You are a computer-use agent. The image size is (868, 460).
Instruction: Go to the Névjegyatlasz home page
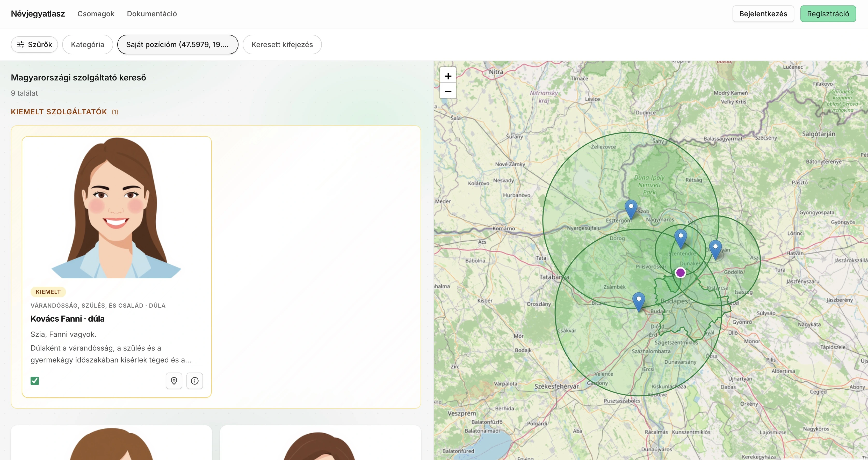click(x=38, y=14)
